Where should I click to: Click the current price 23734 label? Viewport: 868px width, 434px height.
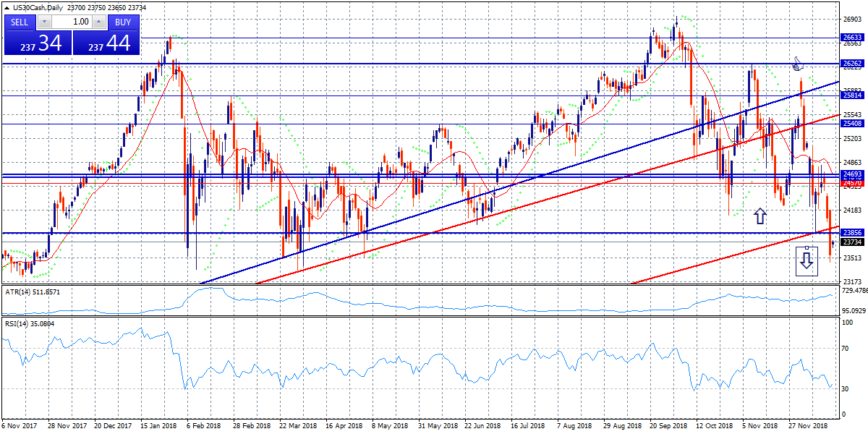(852, 242)
